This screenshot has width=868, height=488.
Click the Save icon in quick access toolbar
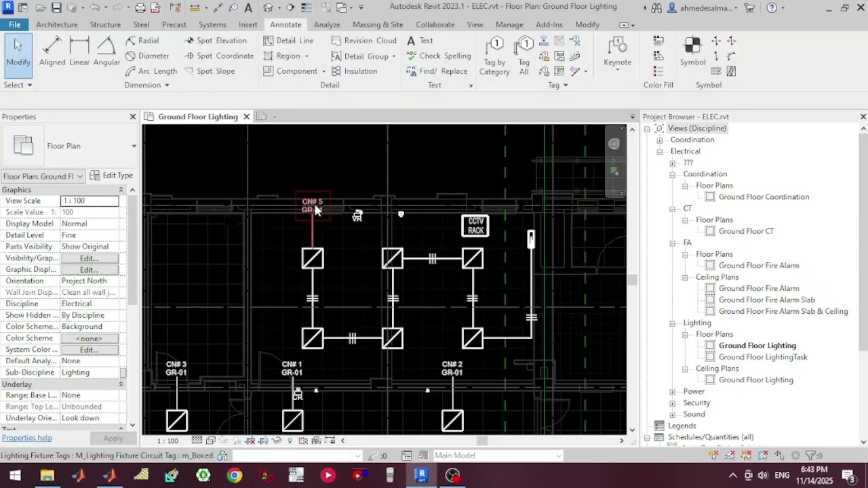(x=56, y=7)
